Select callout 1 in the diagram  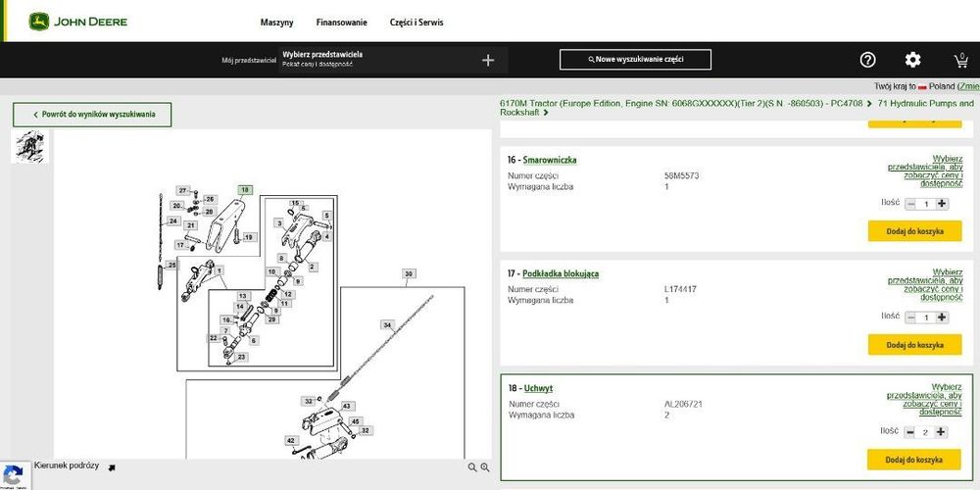click(220, 270)
